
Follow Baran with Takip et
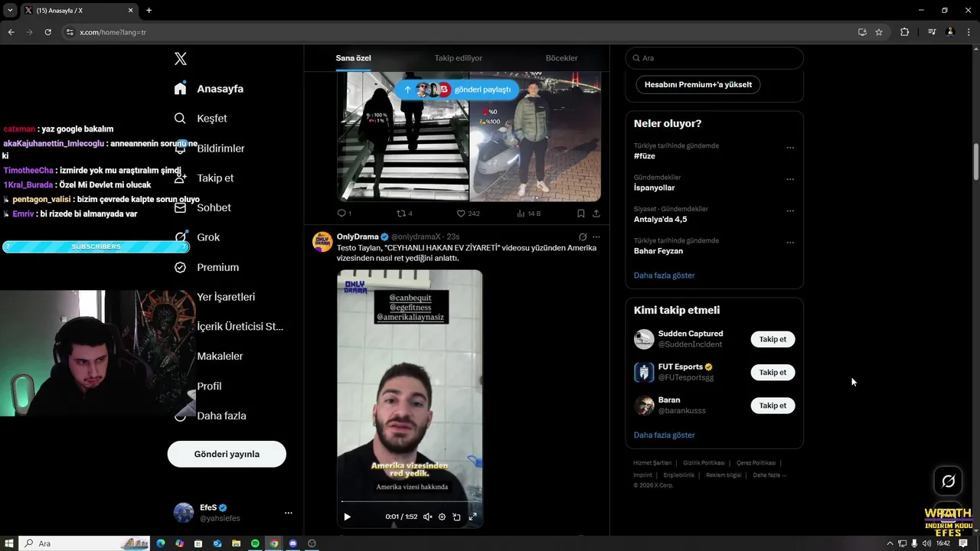pos(773,406)
